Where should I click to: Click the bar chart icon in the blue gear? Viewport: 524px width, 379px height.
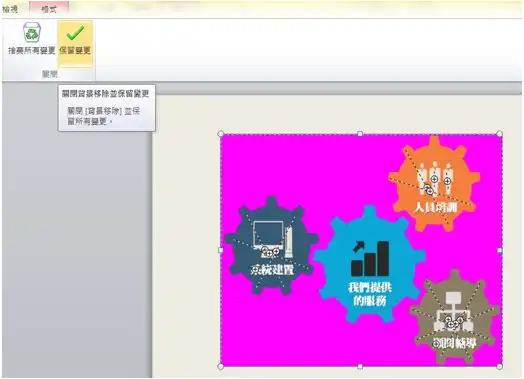click(370, 258)
